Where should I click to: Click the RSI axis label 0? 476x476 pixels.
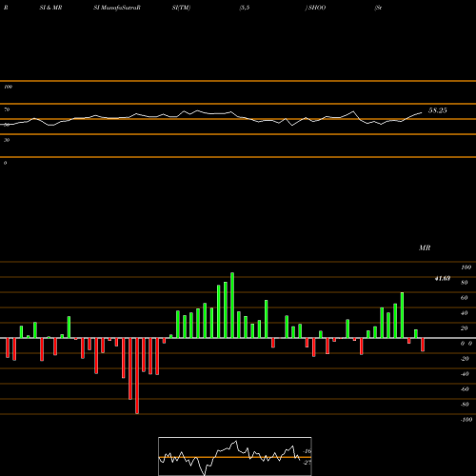(x=5, y=163)
